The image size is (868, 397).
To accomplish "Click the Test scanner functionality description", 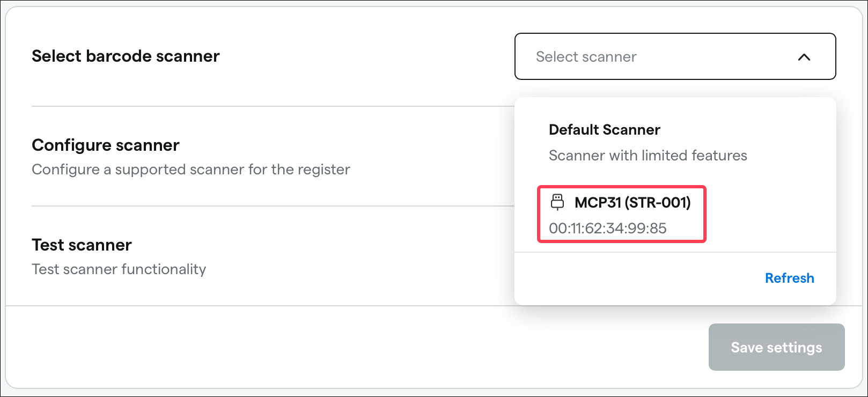I will [x=119, y=269].
